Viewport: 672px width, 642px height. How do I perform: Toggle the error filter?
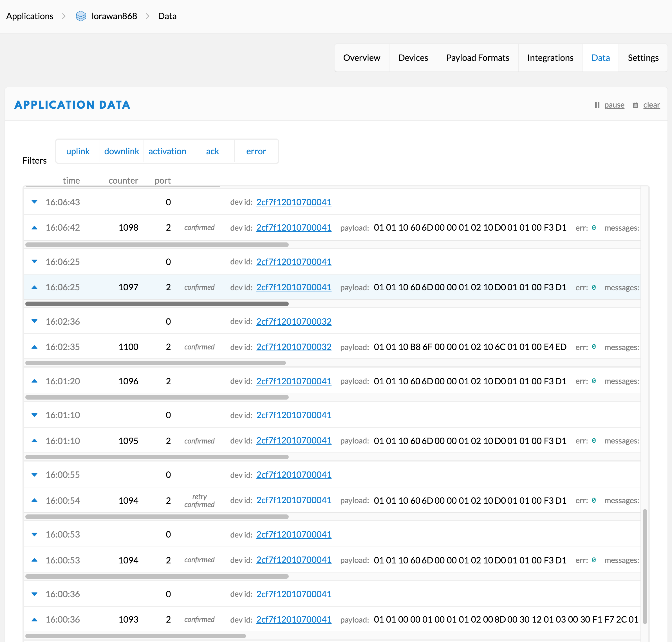click(256, 151)
